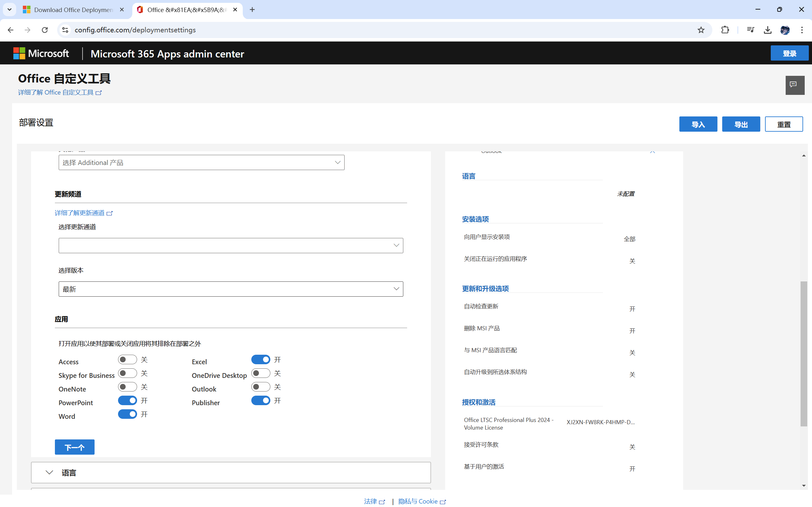Click the Office LTSC Professional Plus 2024 text
The width and height of the screenshot is (812, 507).
click(x=508, y=424)
